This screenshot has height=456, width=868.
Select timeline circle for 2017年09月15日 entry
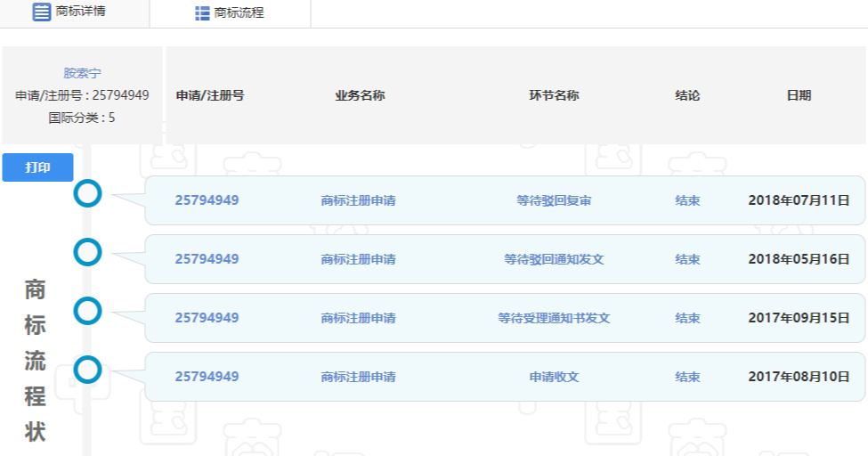click(x=87, y=311)
